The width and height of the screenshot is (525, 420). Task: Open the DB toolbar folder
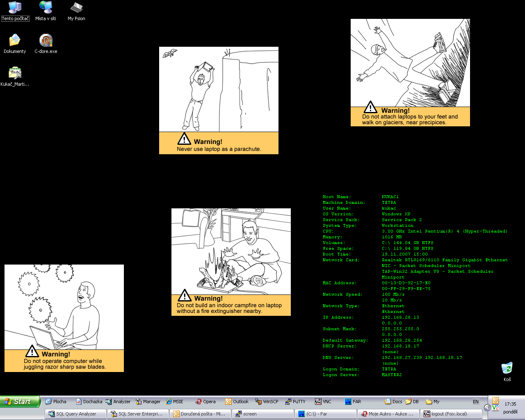point(412,402)
